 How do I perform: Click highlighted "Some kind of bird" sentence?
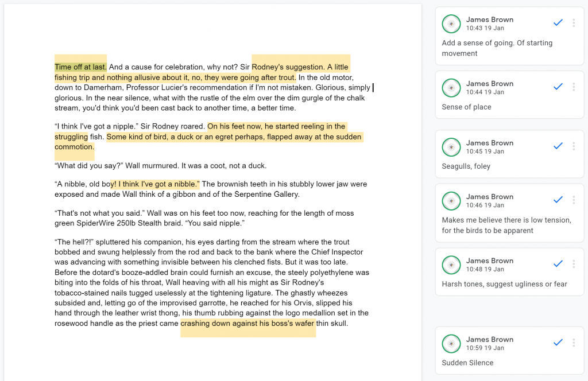208,142
